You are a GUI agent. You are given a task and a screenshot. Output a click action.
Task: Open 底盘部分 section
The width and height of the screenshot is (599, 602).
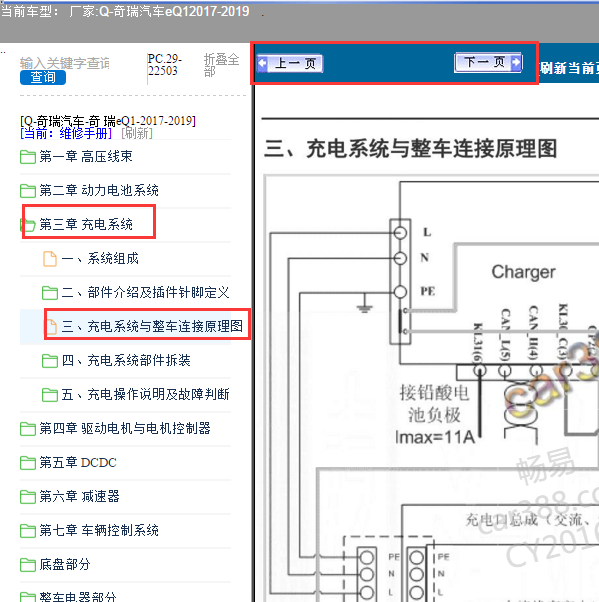point(65,564)
